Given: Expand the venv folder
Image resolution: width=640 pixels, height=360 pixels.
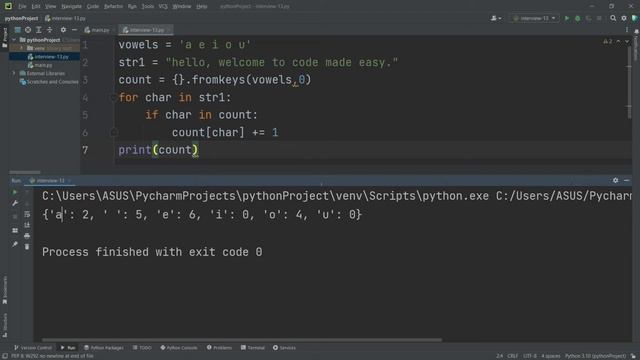Looking at the screenshot, I should tap(22, 48).
